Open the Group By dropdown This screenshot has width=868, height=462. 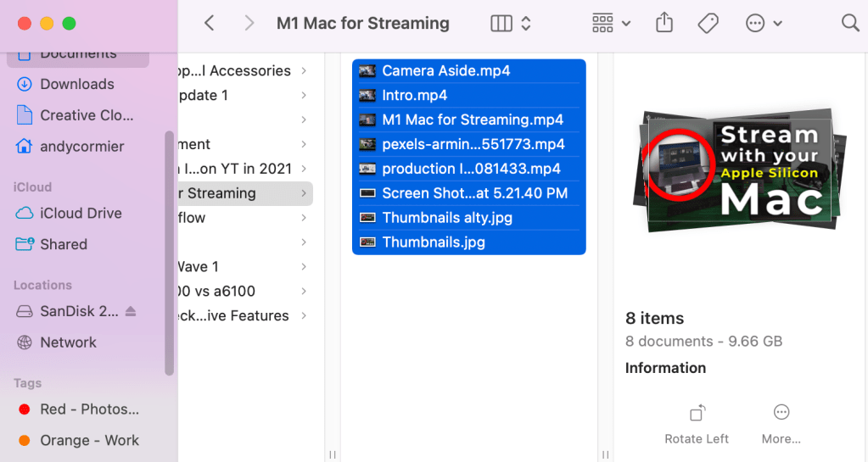pos(611,24)
